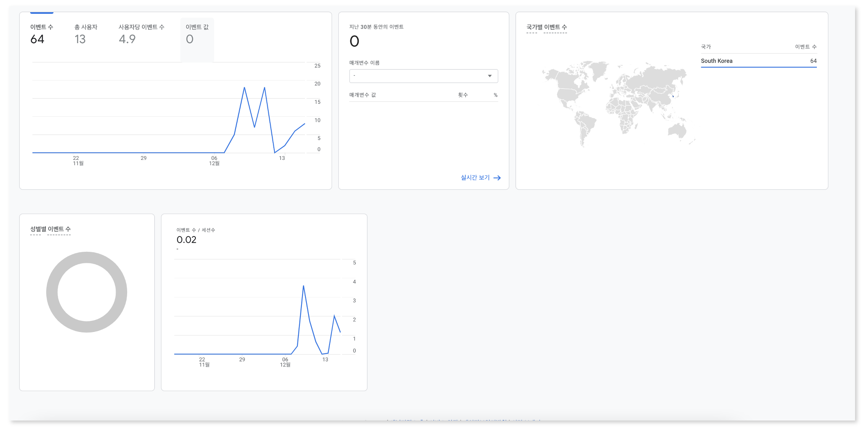Click the 국가 column header

click(706, 47)
